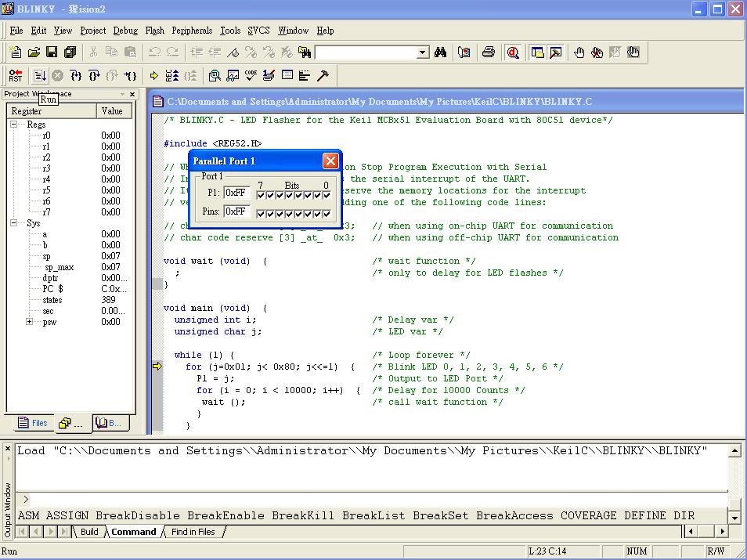The image size is (747, 560).
Task: Toggle P1 bit 0 checkbox
Action: point(326,195)
